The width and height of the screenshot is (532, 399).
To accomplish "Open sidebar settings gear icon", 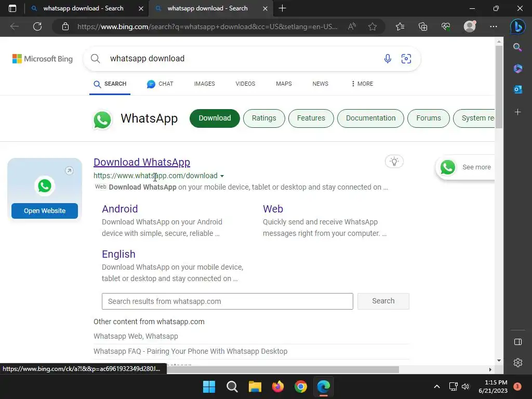I will pyautogui.click(x=518, y=363).
